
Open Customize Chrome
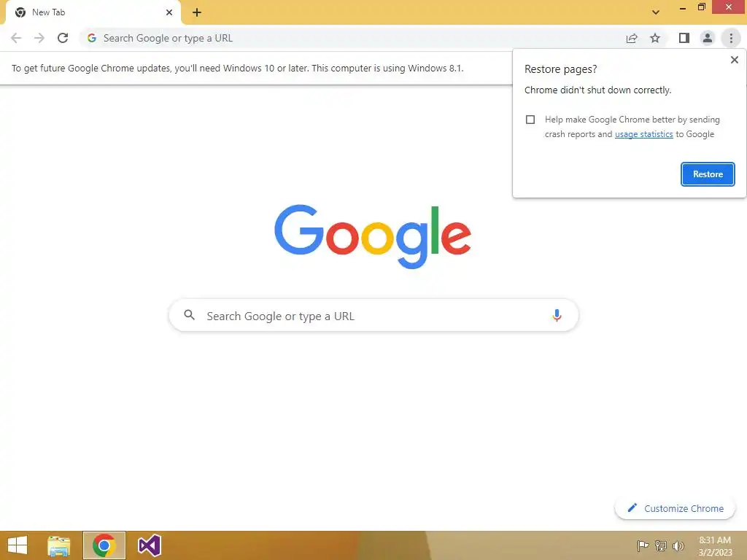[675, 508]
